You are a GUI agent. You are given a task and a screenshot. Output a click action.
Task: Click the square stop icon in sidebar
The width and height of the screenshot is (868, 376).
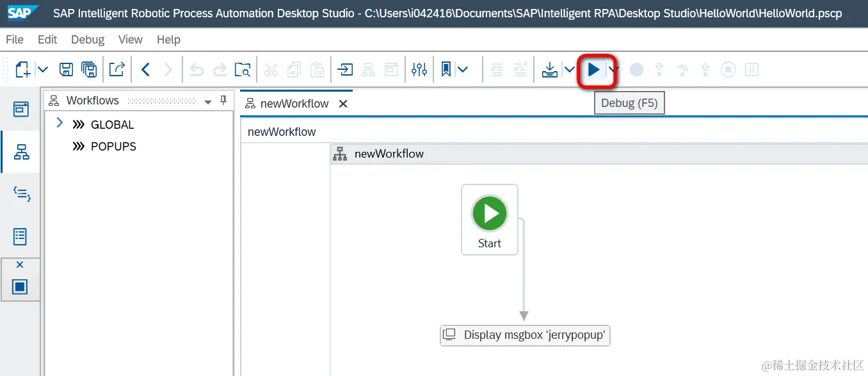pos(20,286)
